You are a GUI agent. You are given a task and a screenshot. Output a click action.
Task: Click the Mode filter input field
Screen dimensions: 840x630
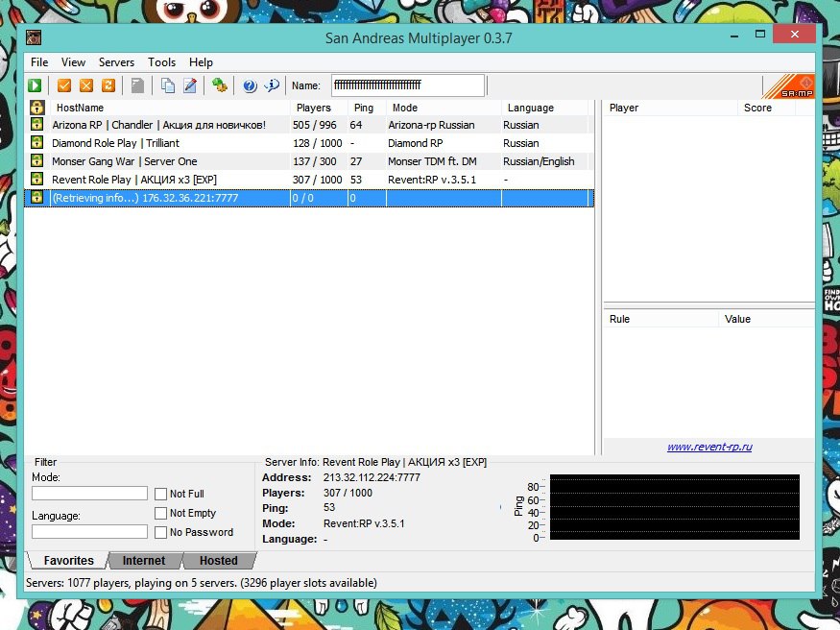[x=89, y=493]
